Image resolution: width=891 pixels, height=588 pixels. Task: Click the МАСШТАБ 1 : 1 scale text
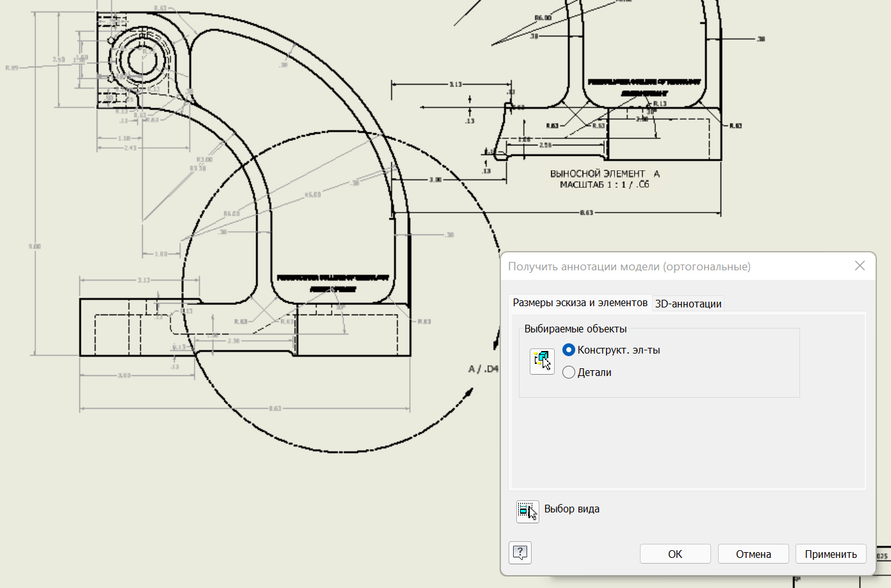click(x=593, y=184)
